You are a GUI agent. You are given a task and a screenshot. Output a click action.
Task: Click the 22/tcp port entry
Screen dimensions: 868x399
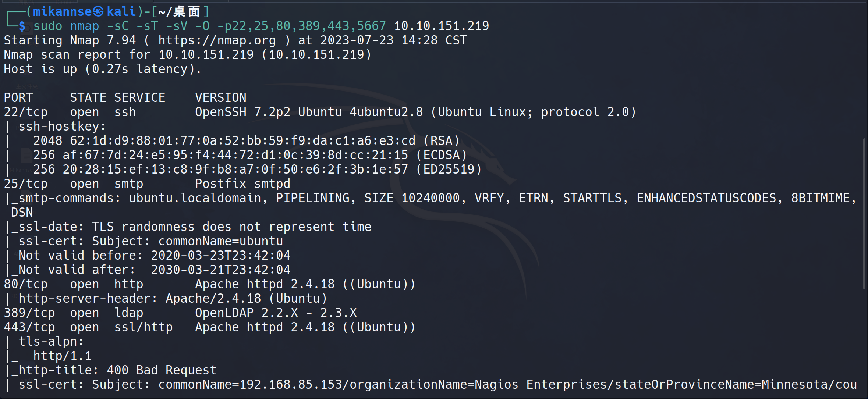coord(26,112)
